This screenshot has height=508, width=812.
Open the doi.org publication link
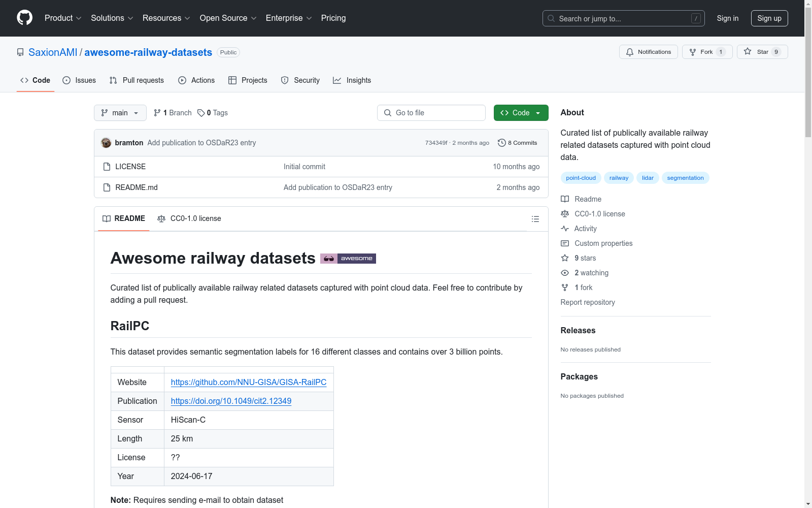pyautogui.click(x=231, y=401)
